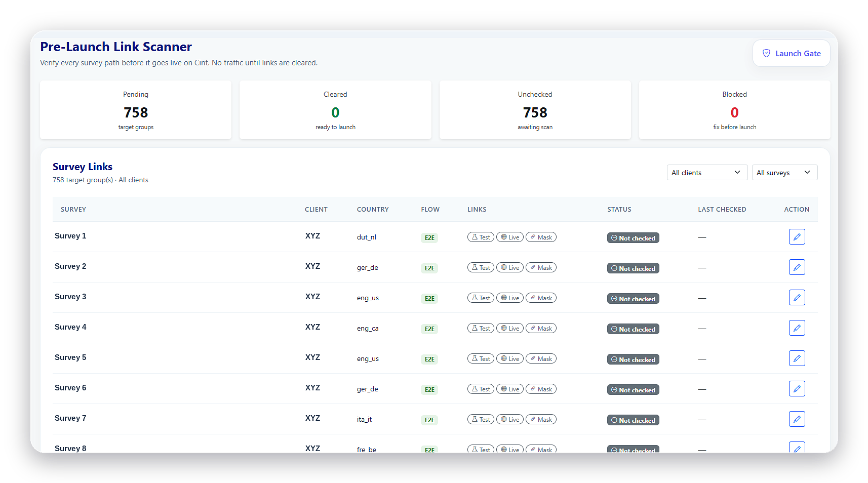The width and height of the screenshot is (868, 483).
Task: Open the Launch Gate button
Action: click(791, 53)
